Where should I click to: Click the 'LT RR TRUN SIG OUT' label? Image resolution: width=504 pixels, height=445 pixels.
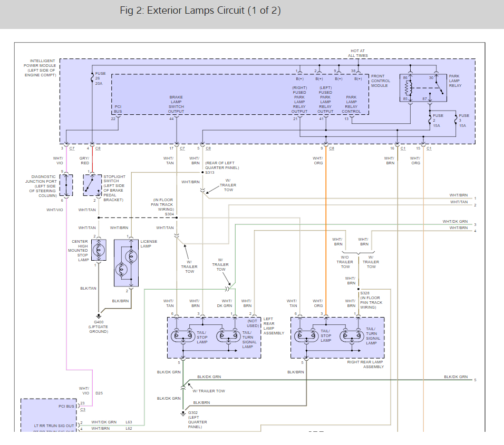54,426
